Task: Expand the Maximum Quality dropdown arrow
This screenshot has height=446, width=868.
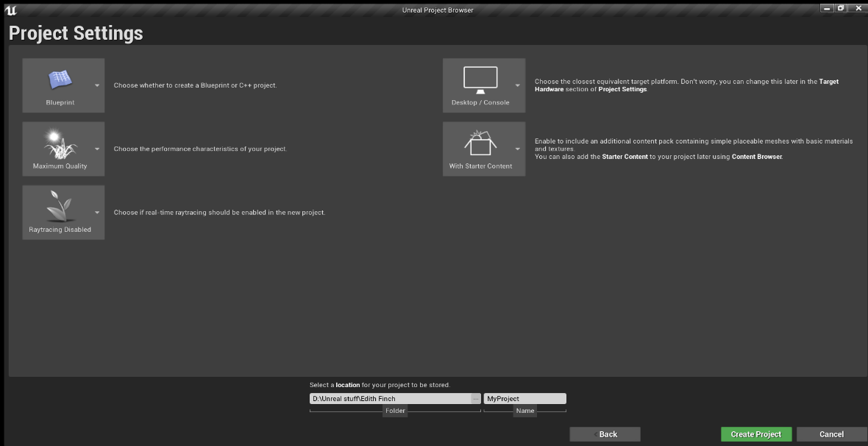Action: 97,149
